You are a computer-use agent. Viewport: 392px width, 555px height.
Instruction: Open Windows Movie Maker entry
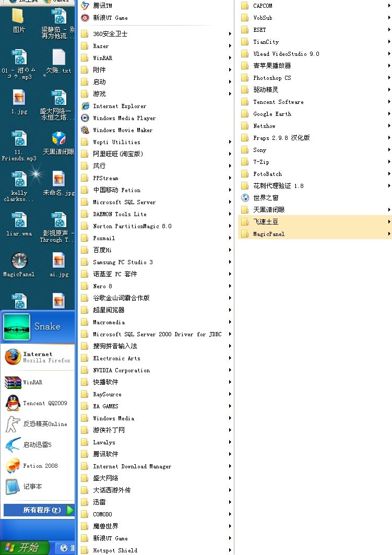(123, 130)
